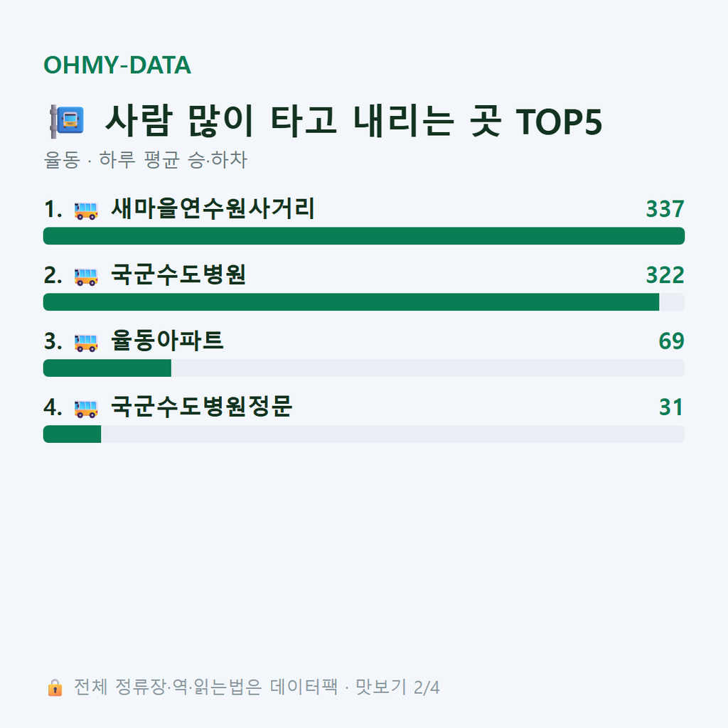Select the 국군수도병원정문 stop name
The image size is (728, 728).
[x=201, y=406]
